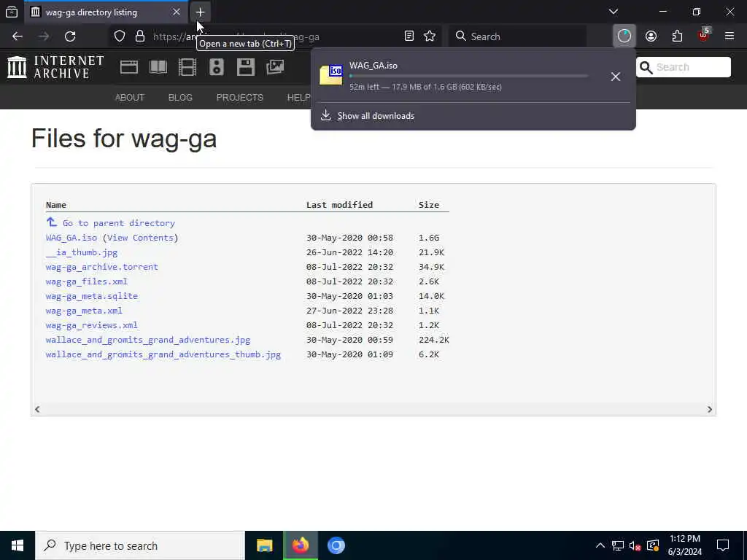Open the ABOUT menu item

pyautogui.click(x=130, y=98)
